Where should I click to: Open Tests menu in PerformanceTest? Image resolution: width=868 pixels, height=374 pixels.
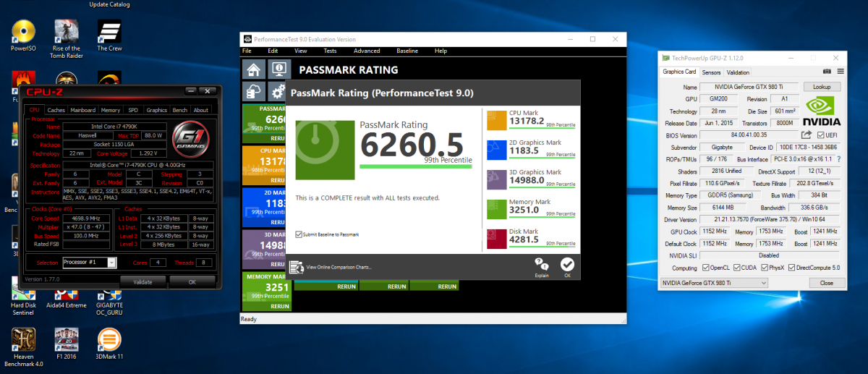(330, 51)
